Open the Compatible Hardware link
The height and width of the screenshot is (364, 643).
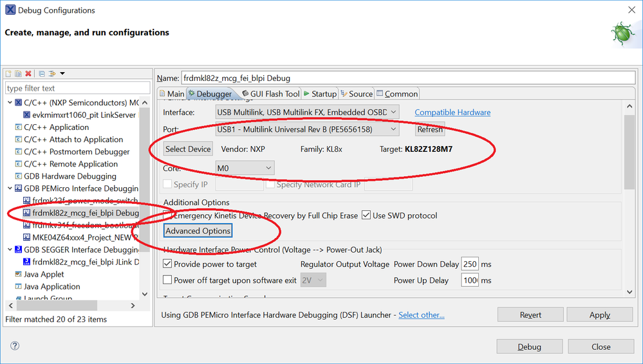tap(452, 113)
